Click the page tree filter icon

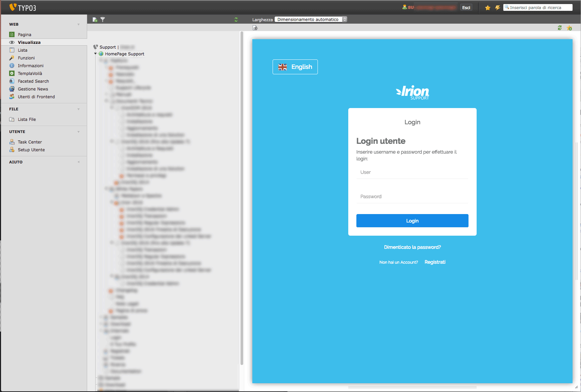pos(103,20)
